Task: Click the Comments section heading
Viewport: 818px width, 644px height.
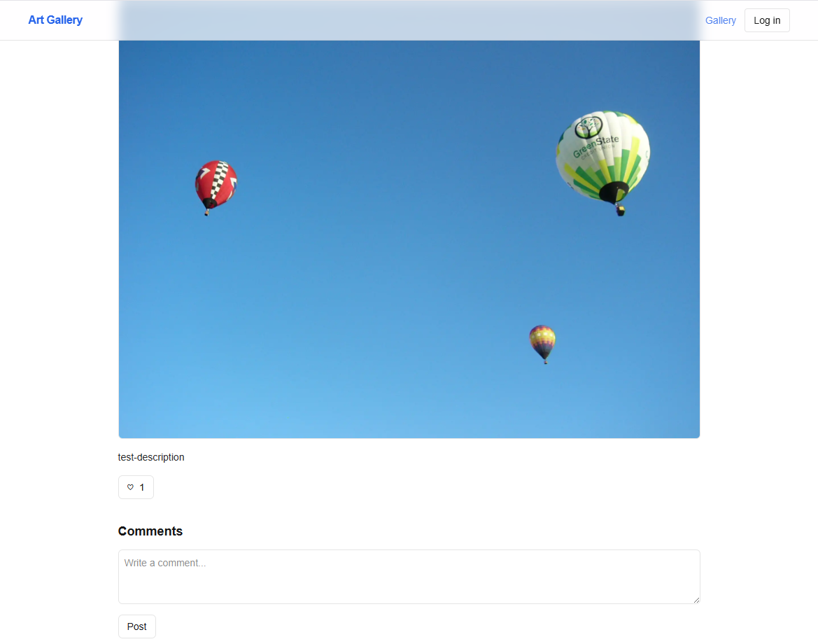Action: tap(150, 531)
